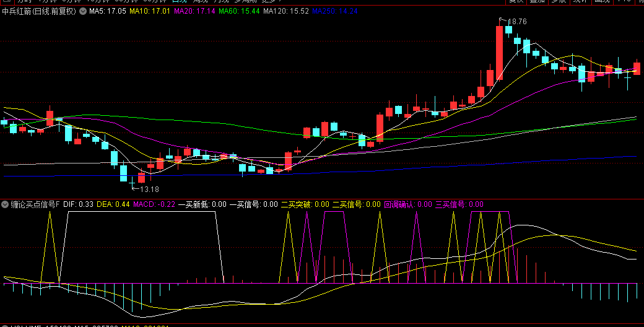Select the yellow DEA: 0.44 value
This screenshot has width=644, height=327.
(113, 204)
